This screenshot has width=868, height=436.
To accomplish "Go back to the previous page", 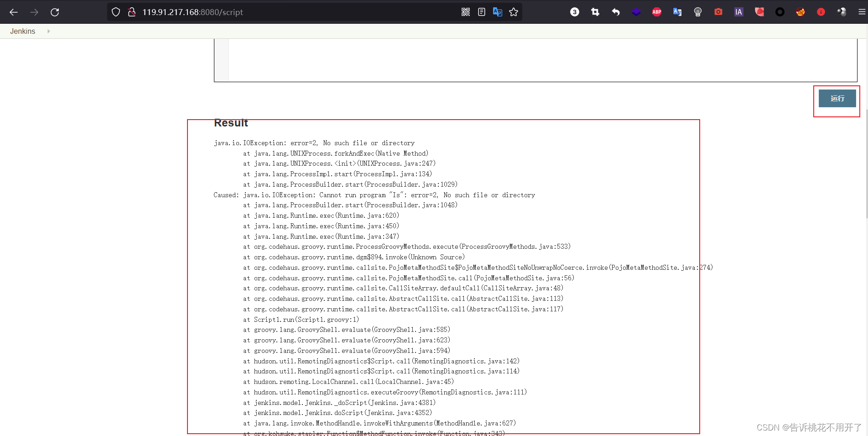I will [x=14, y=12].
